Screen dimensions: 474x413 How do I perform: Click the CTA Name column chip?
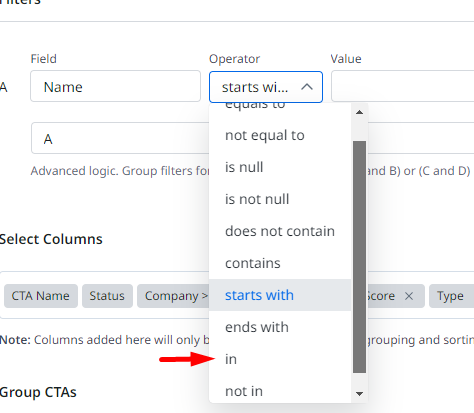pos(41,296)
